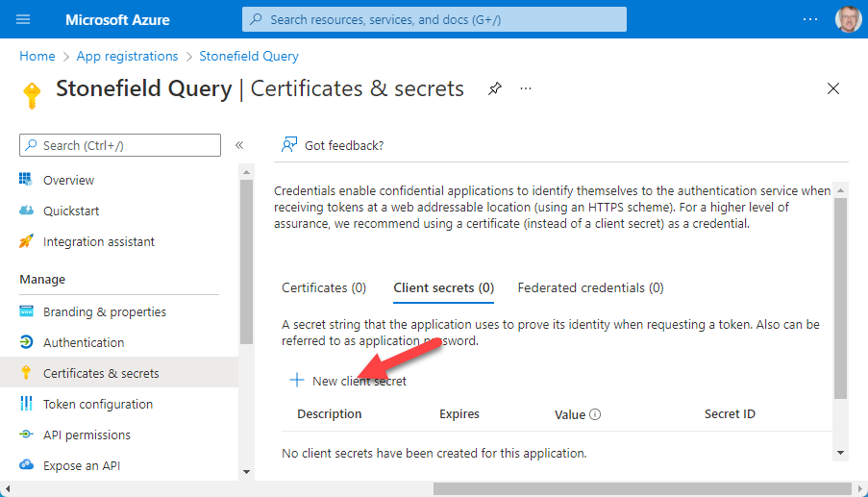Image resolution: width=868 pixels, height=497 pixels.
Task: Click the Got feedback icon
Action: click(288, 145)
